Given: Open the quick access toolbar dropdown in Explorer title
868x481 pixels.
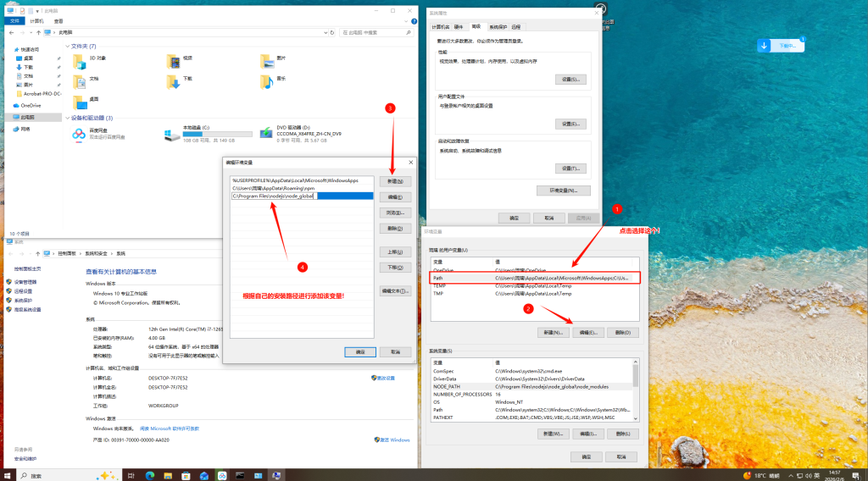Looking at the screenshot, I should [x=37, y=10].
